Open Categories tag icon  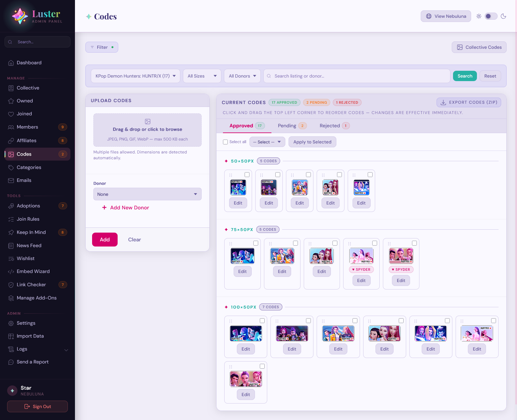pyautogui.click(x=11, y=168)
